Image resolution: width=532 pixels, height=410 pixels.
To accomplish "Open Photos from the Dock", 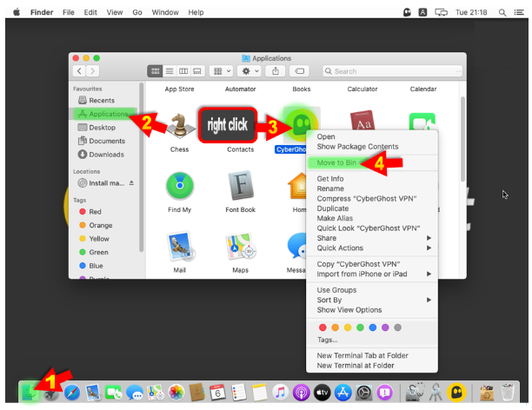I will [176, 393].
